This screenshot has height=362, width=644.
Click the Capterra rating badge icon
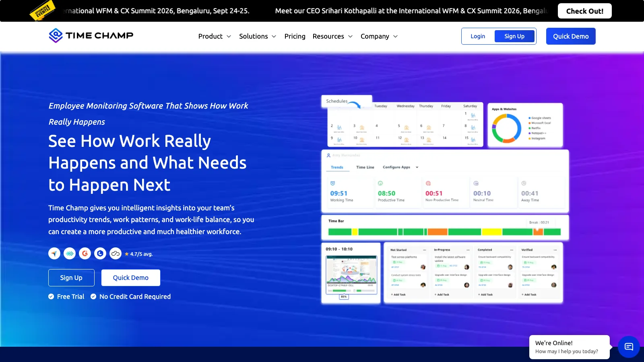54,253
